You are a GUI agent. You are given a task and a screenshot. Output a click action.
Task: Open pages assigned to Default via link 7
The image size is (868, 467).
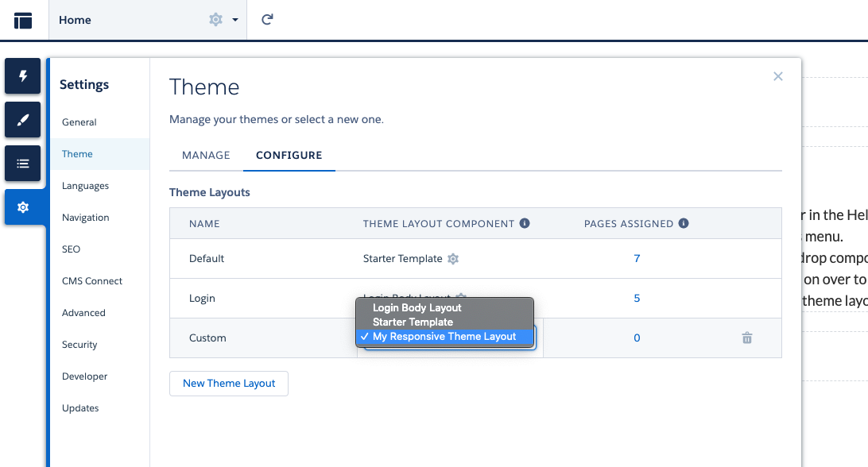[x=636, y=258]
